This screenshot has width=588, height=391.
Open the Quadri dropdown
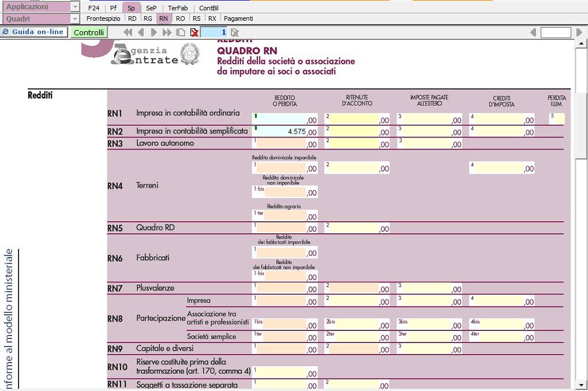[x=75, y=18]
